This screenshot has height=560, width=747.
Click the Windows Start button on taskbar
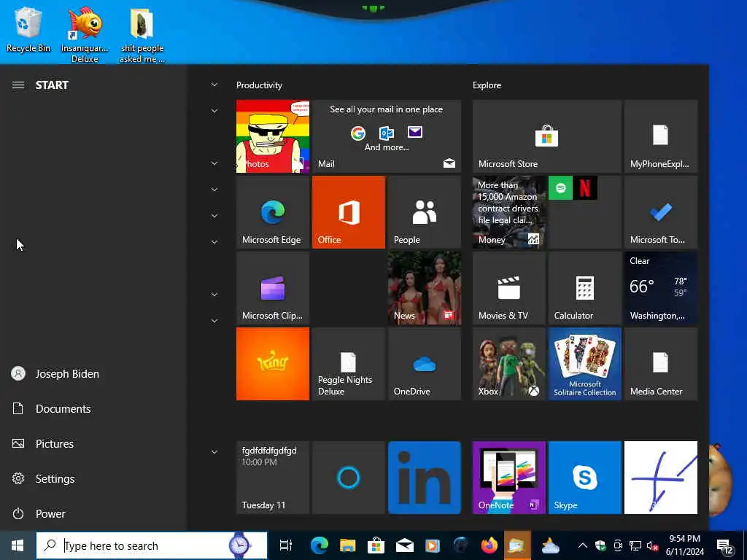click(18, 545)
